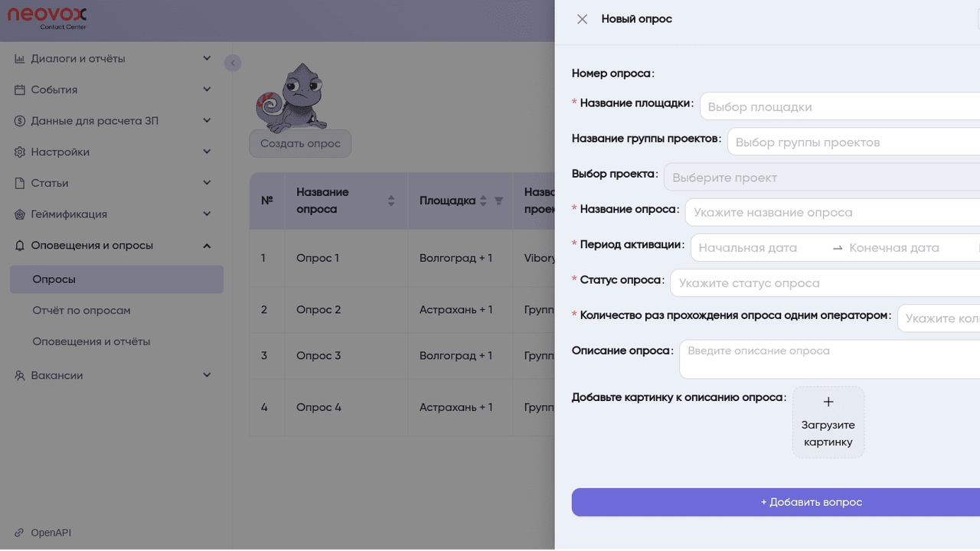The image size is (980, 551).
Task: Click the Загрузите картинку upload box
Action: pos(828,422)
